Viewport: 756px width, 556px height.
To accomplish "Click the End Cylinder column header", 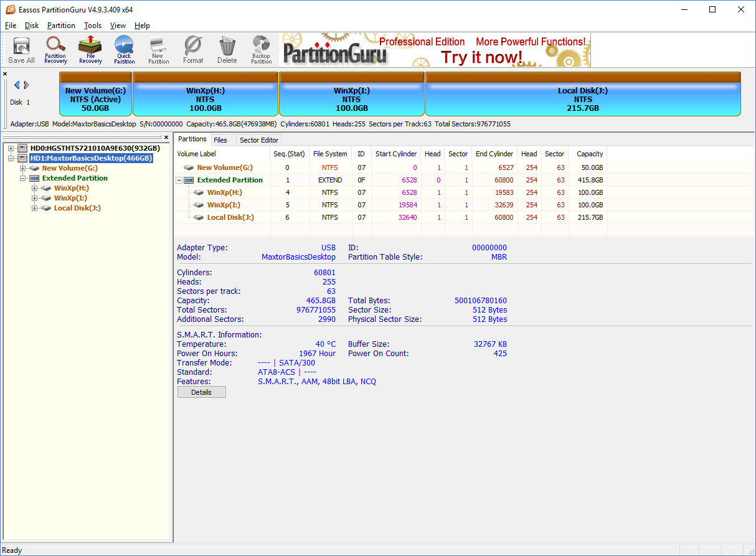I will (x=494, y=154).
